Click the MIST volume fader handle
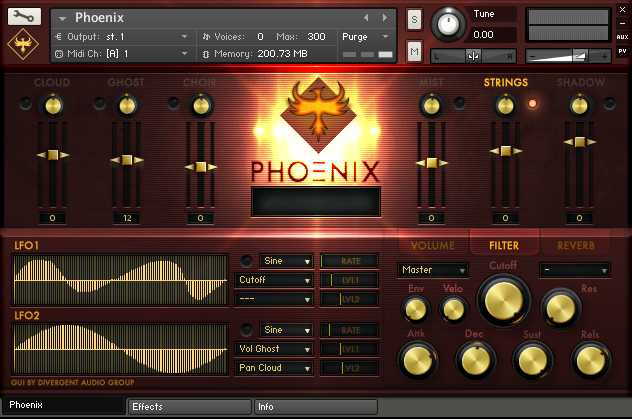The width and height of the screenshot is (632, 419). [432, 163]
